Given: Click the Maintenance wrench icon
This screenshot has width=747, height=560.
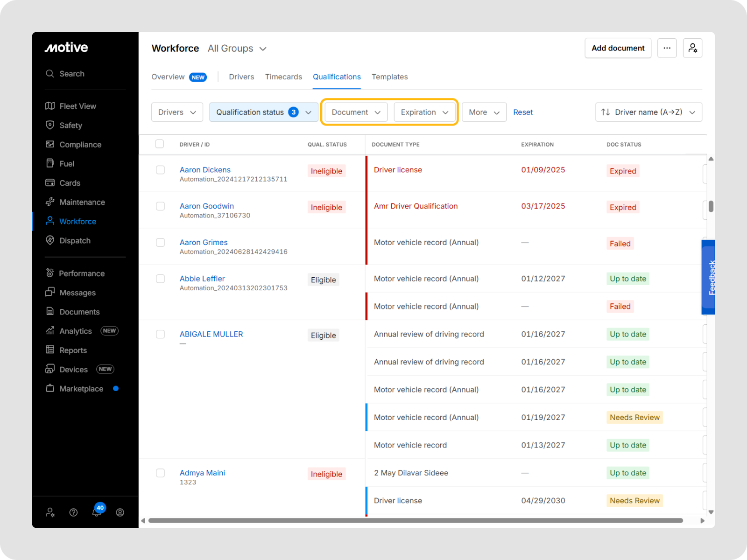Looking at the screenshot, I should click(50, 202).
